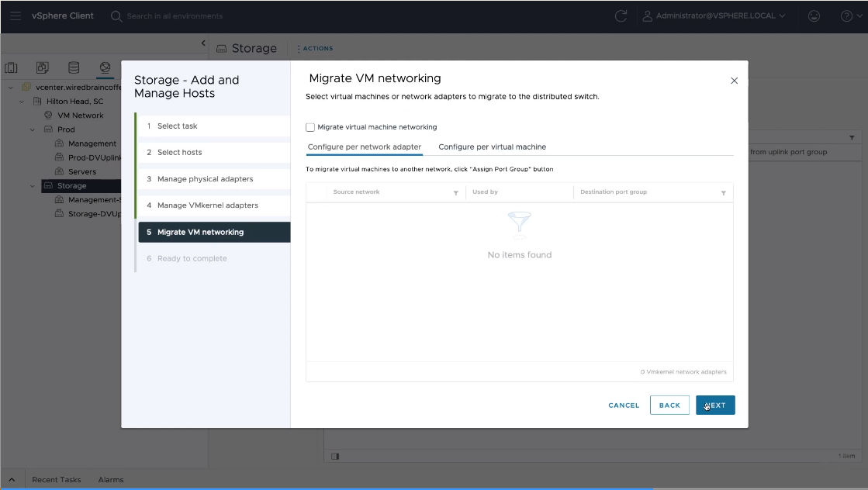The image size is (868, 490).
Task: Collapse the Prod distributed switch tree node
Action: pos(33,129)
